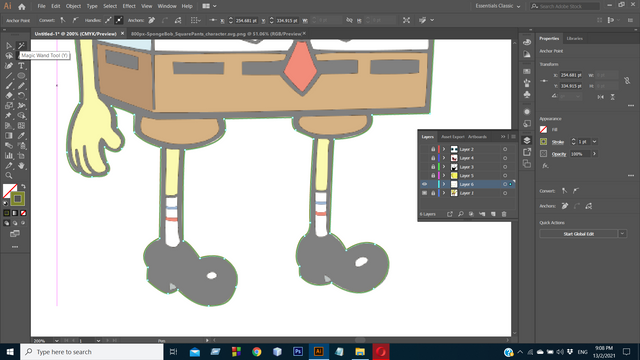
Task: Open the Illustrator Home screen
Action: point(22,6)
